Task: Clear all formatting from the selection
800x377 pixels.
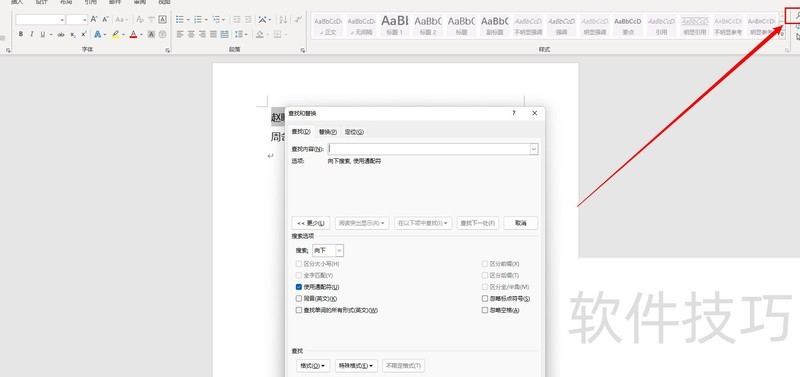Action: click(140, 19)
